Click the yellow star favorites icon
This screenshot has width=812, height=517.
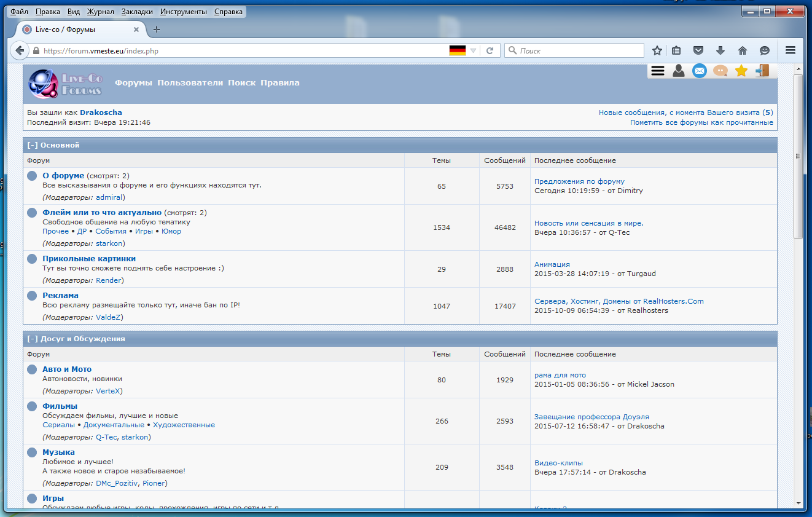(x=741, y=71)
